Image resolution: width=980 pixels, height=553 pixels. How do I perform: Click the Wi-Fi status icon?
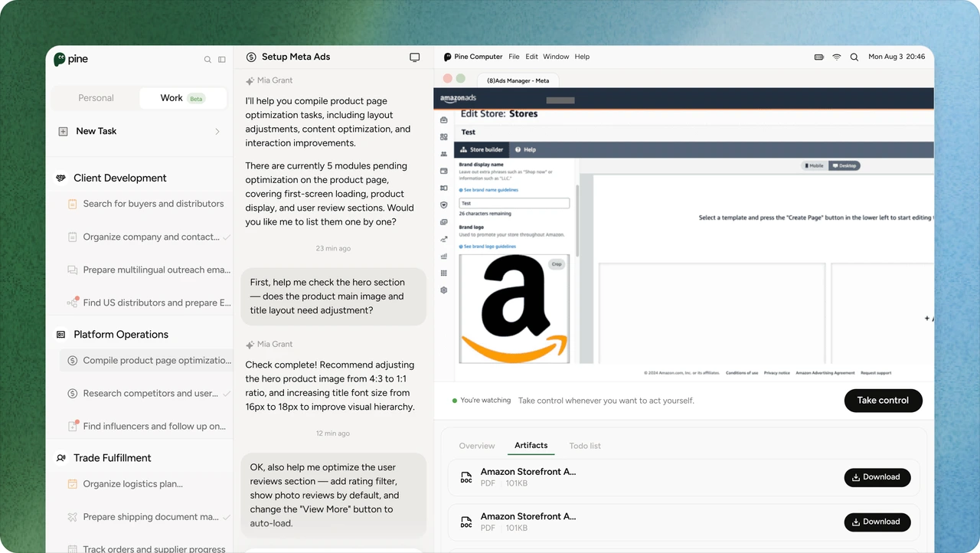pyautogui.click(x=837, y=57)
